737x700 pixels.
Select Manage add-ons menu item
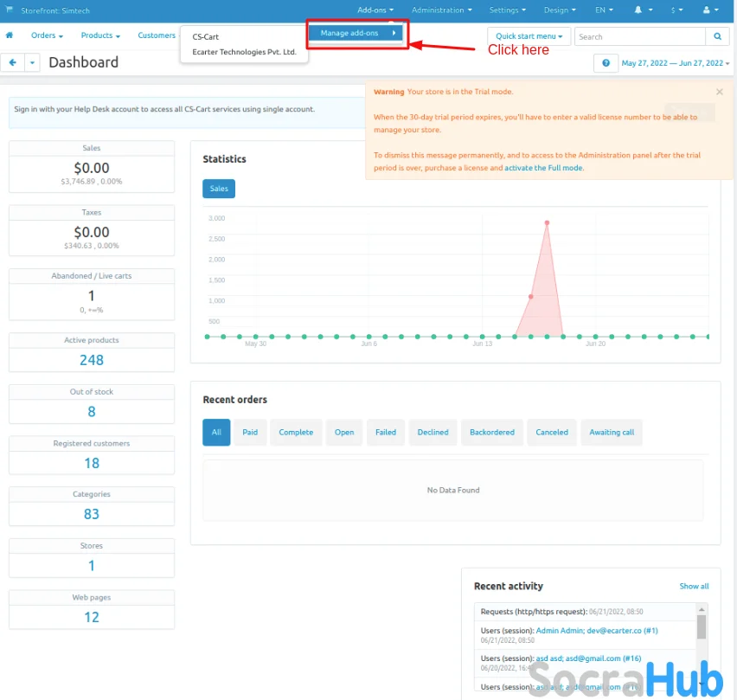click(355, 33)
